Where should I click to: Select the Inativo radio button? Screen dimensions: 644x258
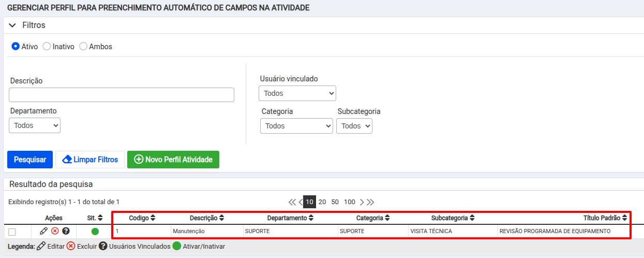point(47,46)
